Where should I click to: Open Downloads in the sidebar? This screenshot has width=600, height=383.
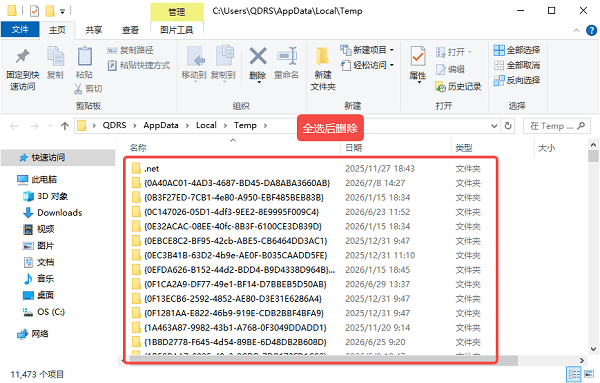pos(53,213)
